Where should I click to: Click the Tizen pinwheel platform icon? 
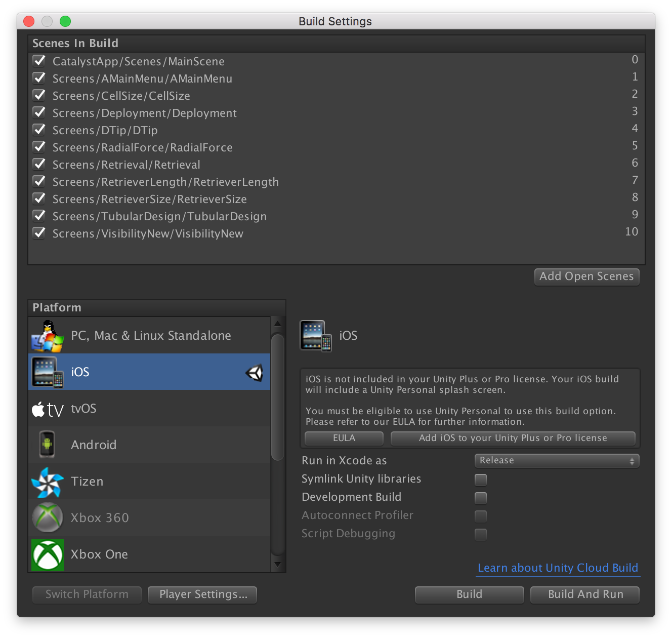pyautogui.click(x=47, y=482)
